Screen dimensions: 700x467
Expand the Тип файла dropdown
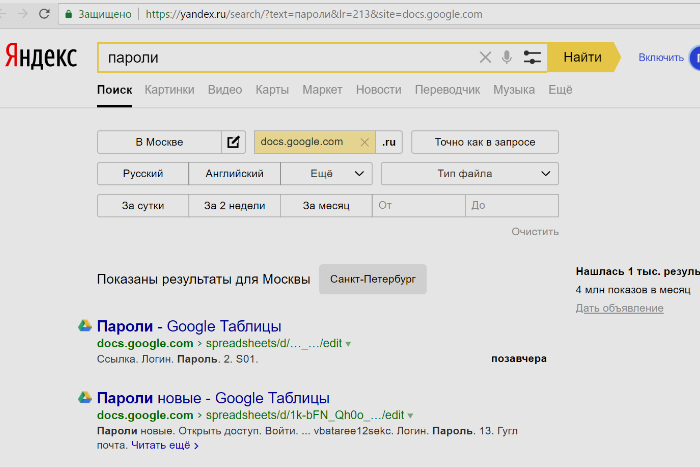(x=469, y=174)
